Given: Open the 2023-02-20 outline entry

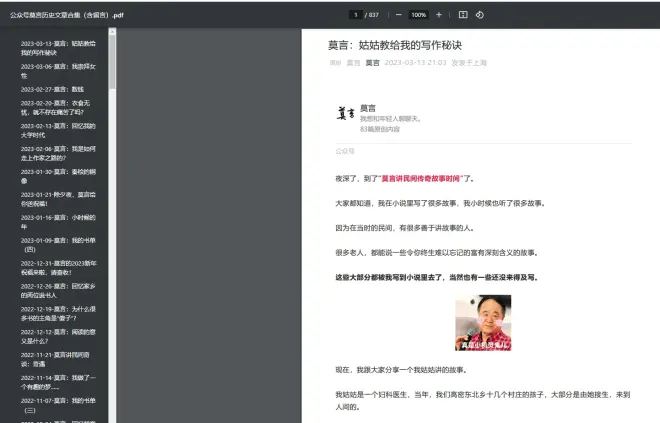Looking at the screenshot, I should (56, 108).
